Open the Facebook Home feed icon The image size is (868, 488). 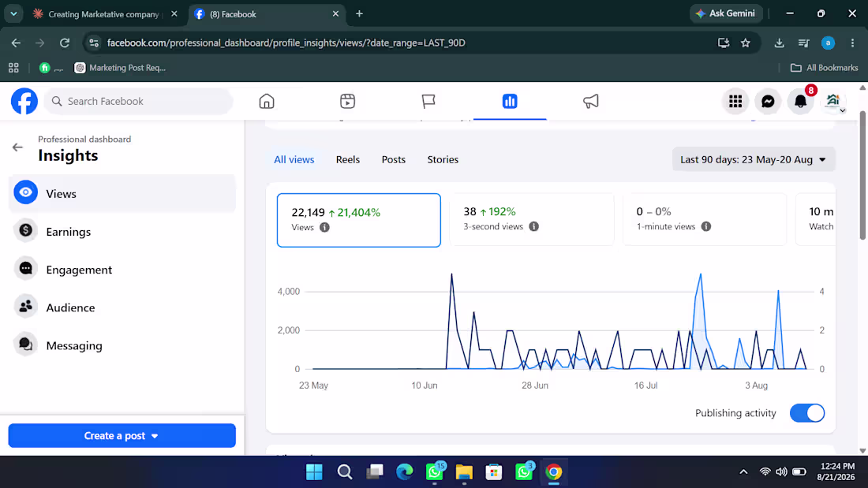click(x=267, y=101)
